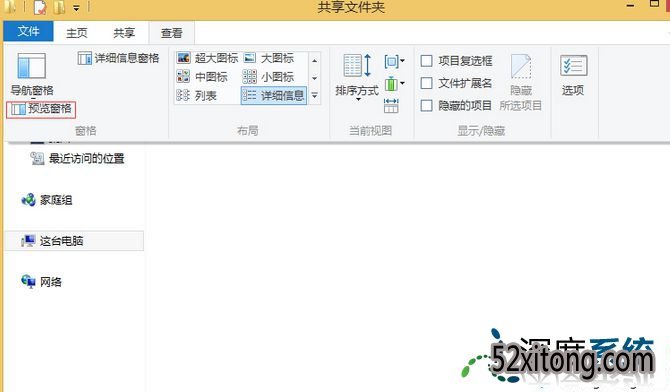Click size all columns to fit icon
This screenshot has height=392, width=670.
[x=391, y=106]
